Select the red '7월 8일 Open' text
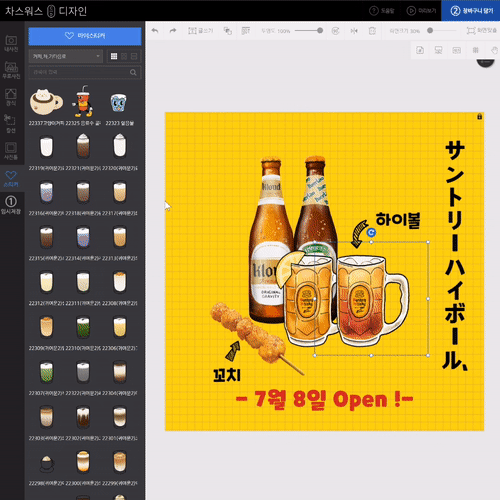Screen dimensions: 500x500 (324, 399)
